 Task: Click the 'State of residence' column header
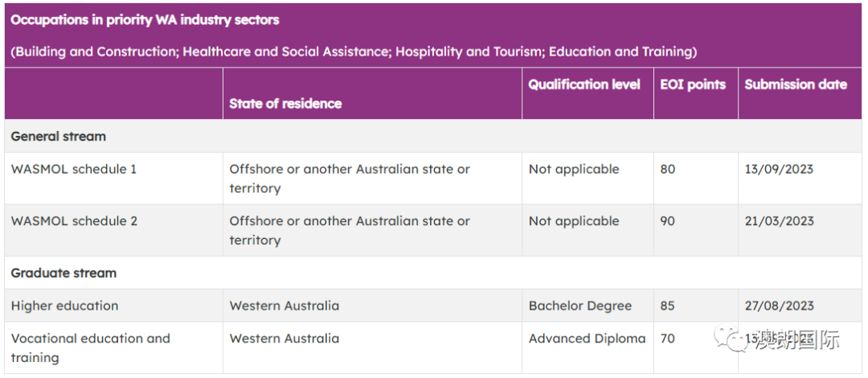285,103
